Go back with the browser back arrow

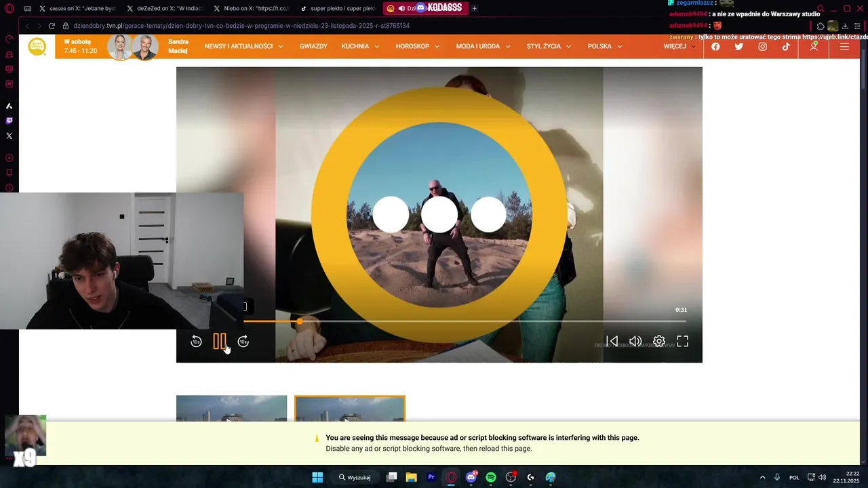point(27,26)
